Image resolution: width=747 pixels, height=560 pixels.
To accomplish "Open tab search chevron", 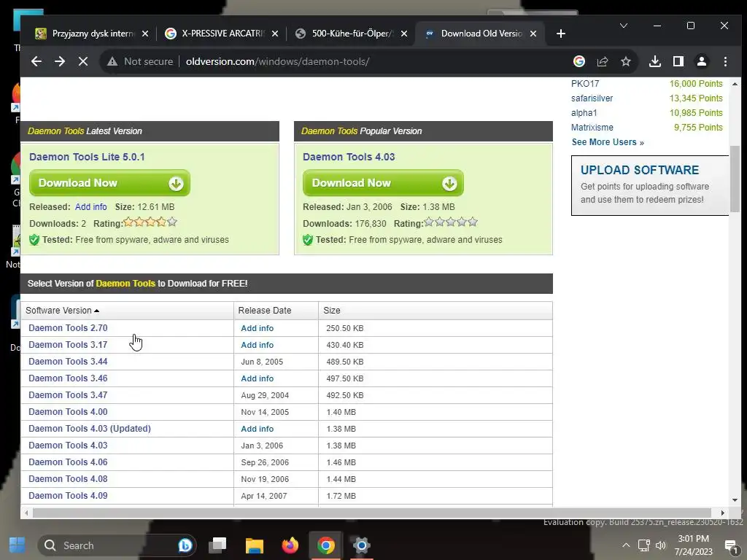I will (624, 26).
